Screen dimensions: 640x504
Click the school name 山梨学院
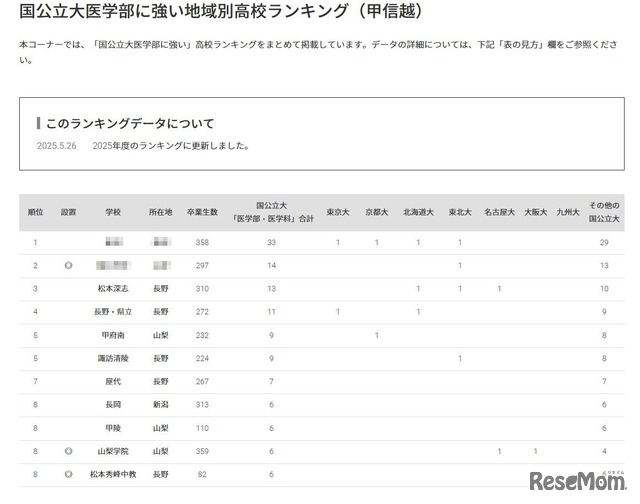113,451
